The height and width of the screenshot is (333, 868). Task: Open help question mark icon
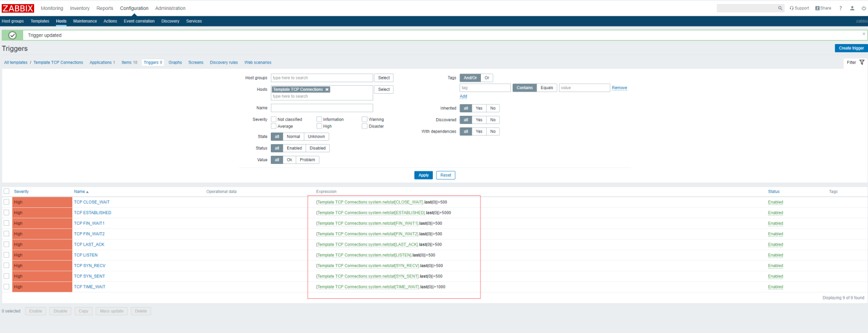pyautogui.click(x=840, y=8)
